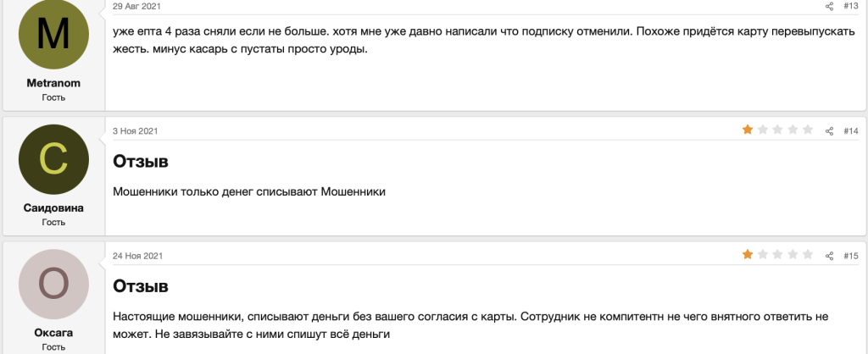Click share icon on post #15
868x354 pixels.
coord(830,255)
